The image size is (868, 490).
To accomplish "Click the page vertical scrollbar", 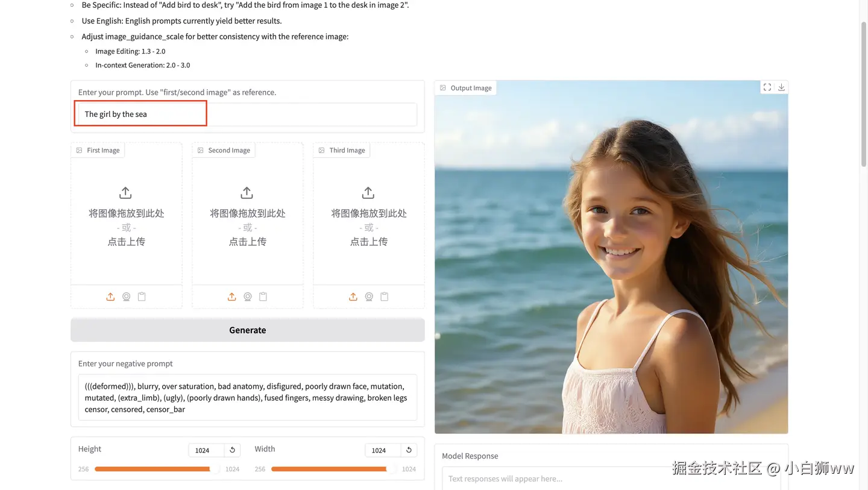I will (863, 93).
